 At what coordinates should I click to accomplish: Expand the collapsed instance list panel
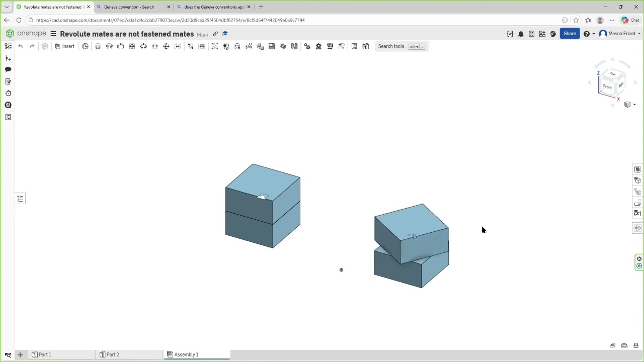(x=20, y=199)
